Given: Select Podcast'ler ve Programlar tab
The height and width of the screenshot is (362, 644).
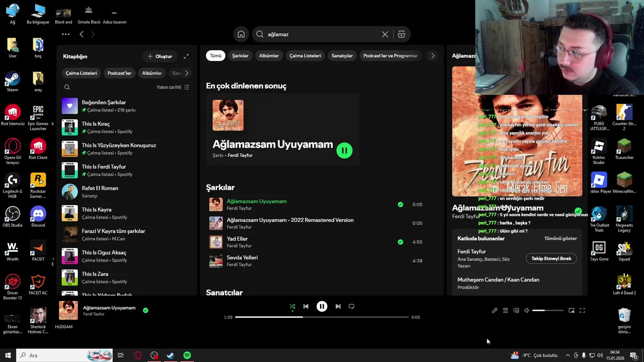Looking at the screenshot, I should pos(390,56).
